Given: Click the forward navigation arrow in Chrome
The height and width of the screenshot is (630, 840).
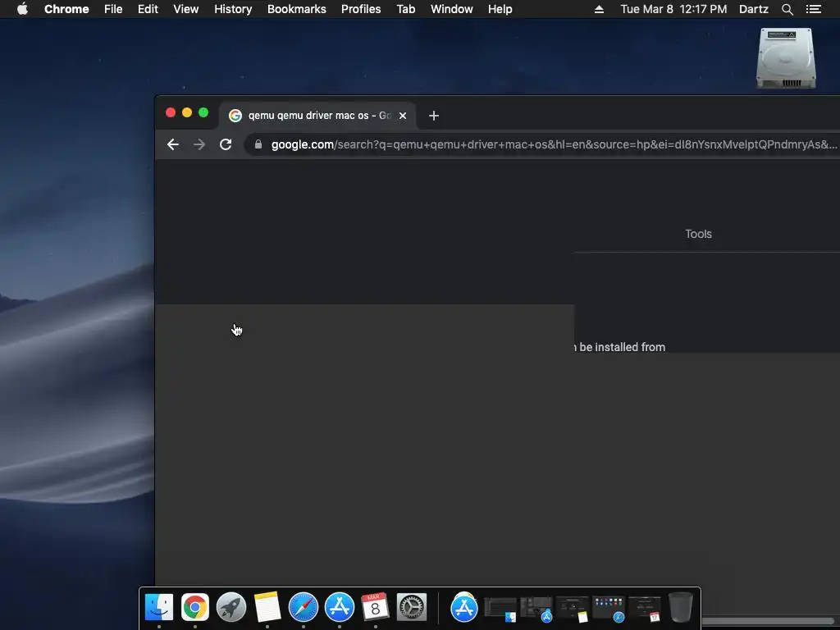Looking at the screenshot, I should [199, 144].
